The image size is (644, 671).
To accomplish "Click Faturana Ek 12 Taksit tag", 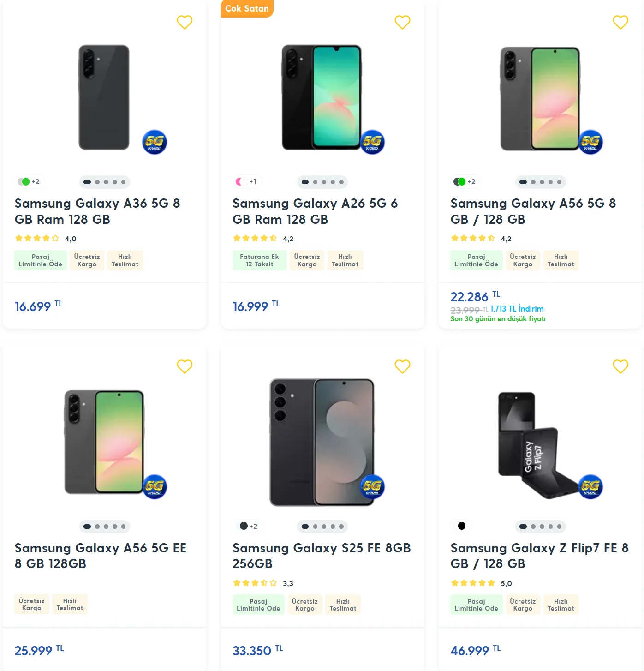I will [259, 260].
